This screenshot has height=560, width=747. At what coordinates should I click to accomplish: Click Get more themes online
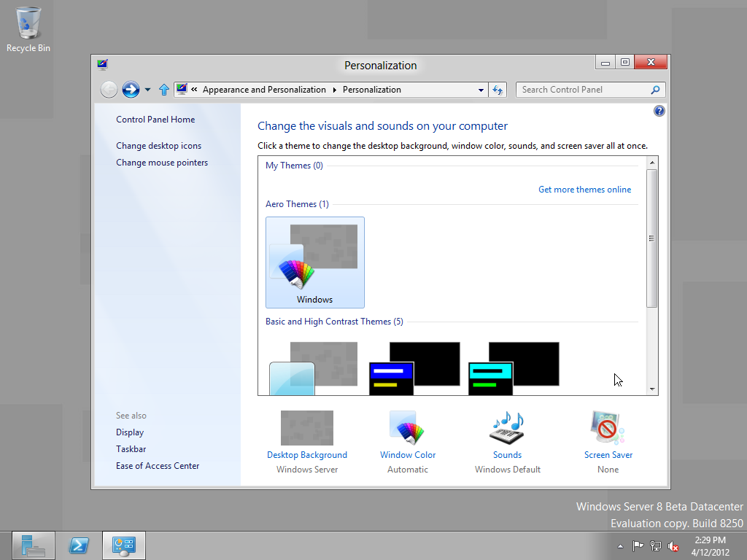click(584, 190)
